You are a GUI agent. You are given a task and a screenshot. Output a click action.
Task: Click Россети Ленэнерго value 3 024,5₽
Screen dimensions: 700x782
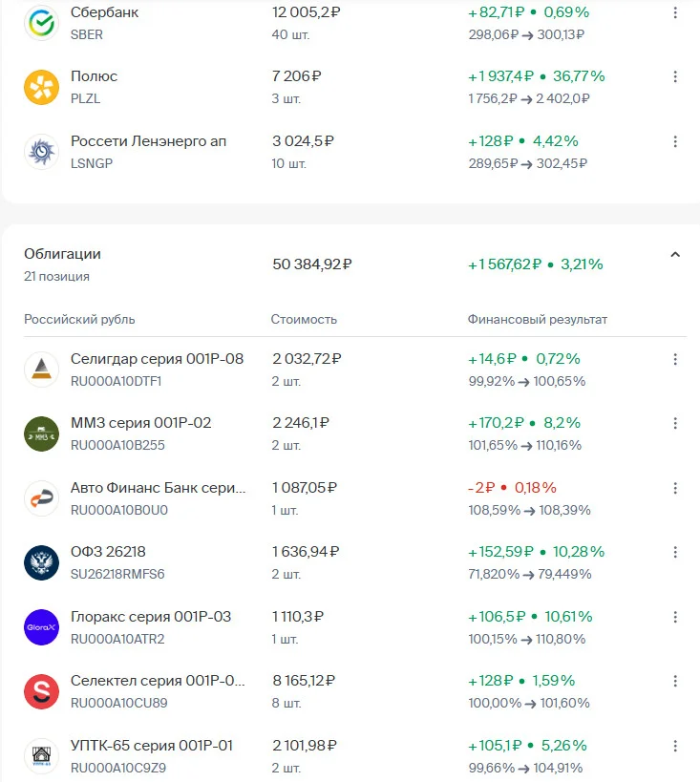click(303, 141)
